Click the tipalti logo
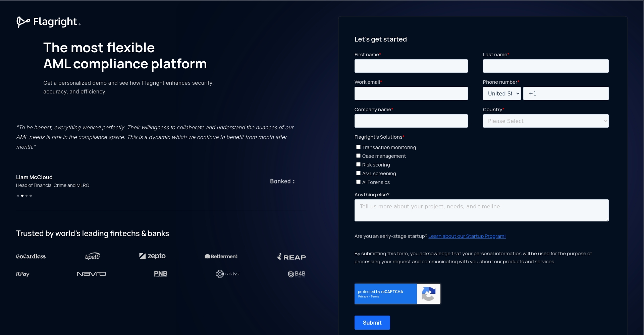Screen dimensions: 644x335 [92, 256]
